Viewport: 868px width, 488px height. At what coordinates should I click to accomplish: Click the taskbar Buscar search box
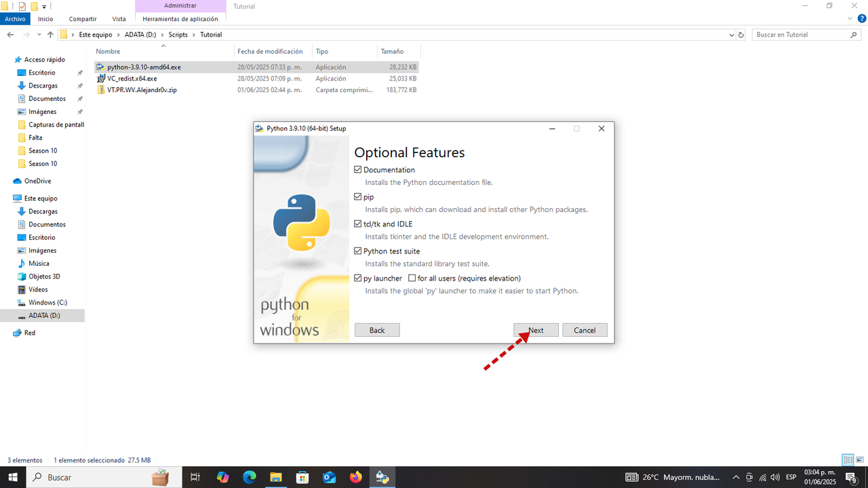tap(104, 477)
